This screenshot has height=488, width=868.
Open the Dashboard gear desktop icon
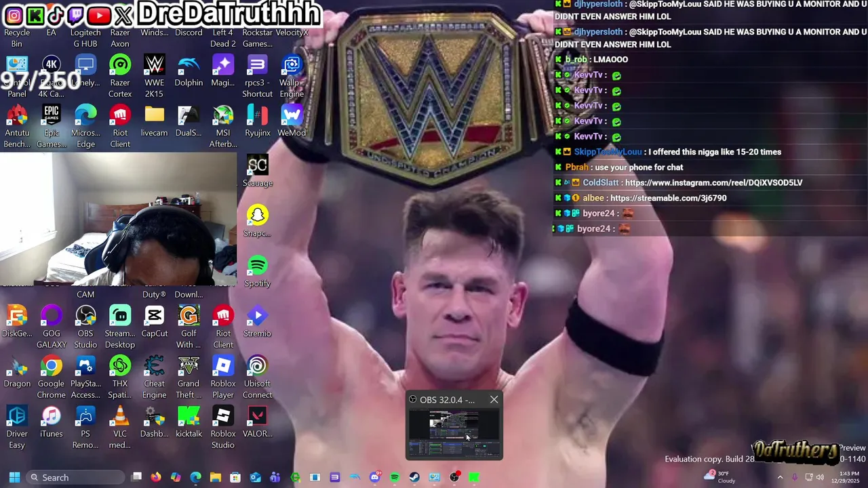click(x=155, y=422)
